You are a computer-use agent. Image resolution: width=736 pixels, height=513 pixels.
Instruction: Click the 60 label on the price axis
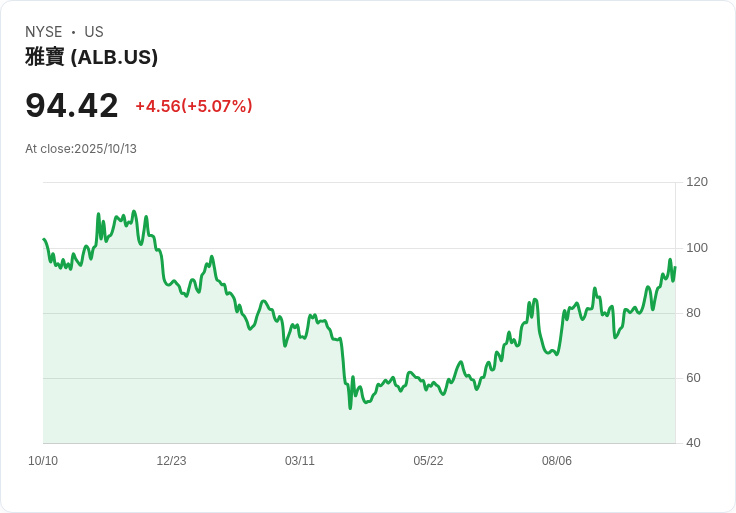click(x=693, y=378)
